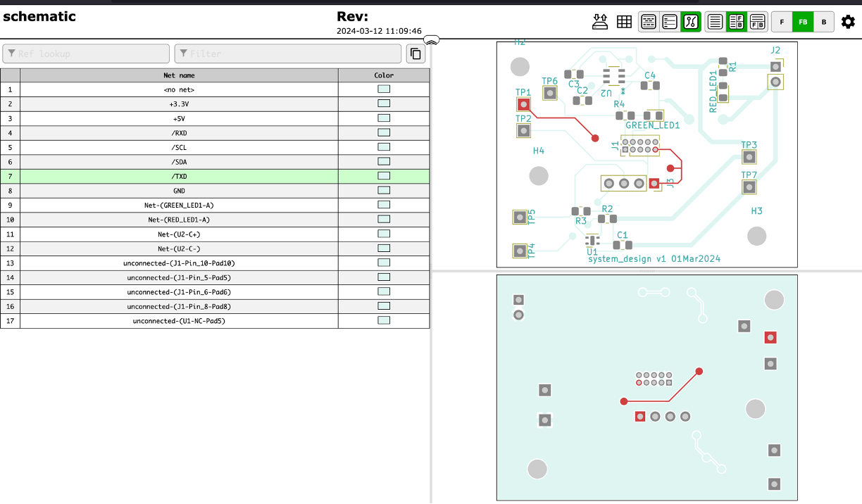The width and height of the screenshot is (862, 504).
Task: Select the GND net row
Action: pos(179,191)
